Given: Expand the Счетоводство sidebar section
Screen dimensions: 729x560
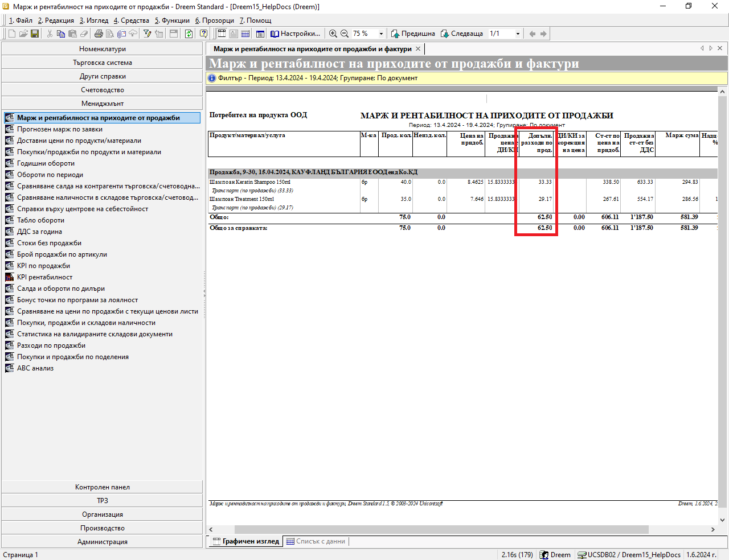Looking at the screenshot, I should [102, 90].
